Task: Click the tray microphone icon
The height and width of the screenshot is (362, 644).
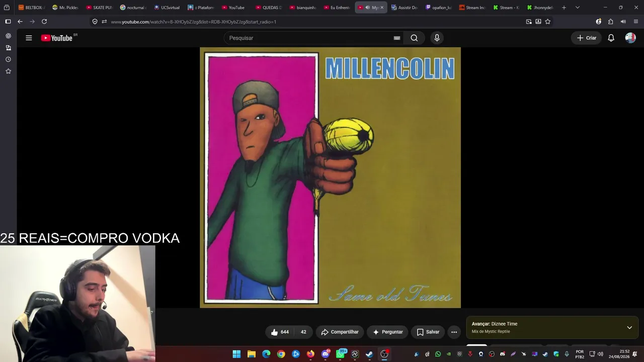Action: pos(567,354)
